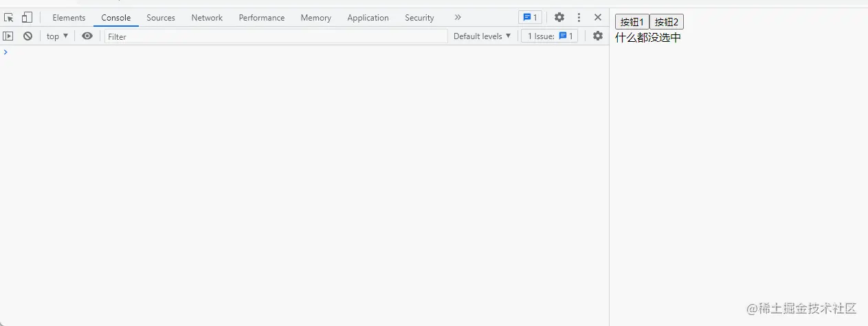The image size is (868, 326).
Task: Show more DevTools tabs
Action: coord(458,18)
